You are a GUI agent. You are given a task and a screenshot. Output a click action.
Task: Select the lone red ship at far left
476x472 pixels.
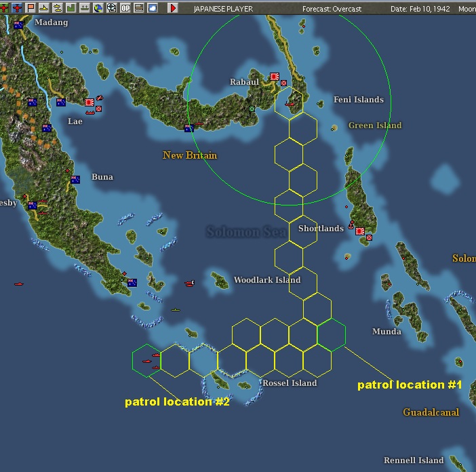(x=19, y=284)
